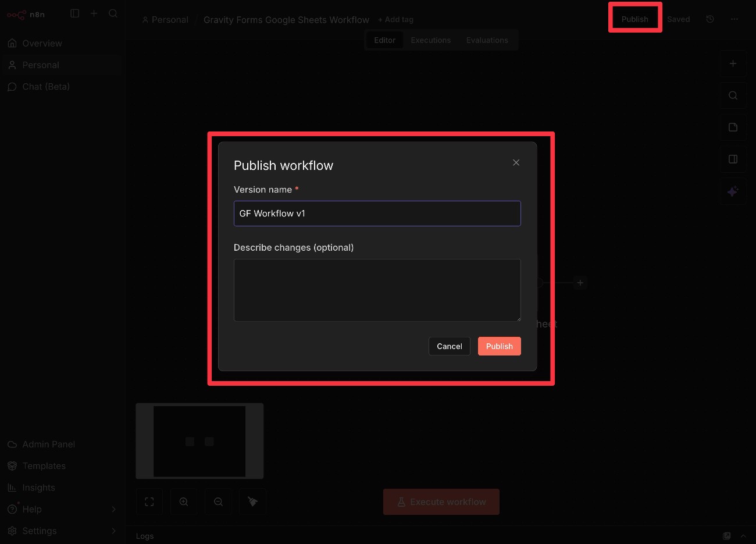Screen dimensions: 756x544
Task: Collapse the left navigation sidebar
Action: pos(74,13)
